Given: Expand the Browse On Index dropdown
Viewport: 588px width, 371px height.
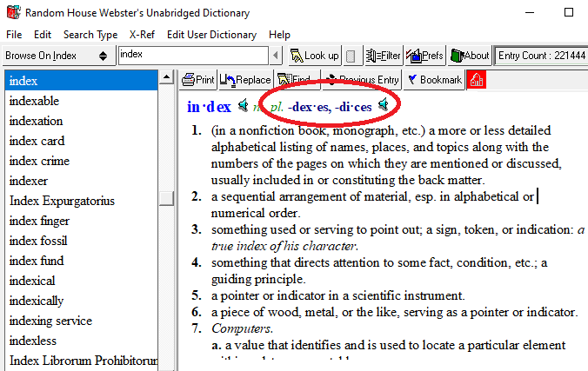Looking at the screenshot, I should pyautogui.click(x=104, y=56).
